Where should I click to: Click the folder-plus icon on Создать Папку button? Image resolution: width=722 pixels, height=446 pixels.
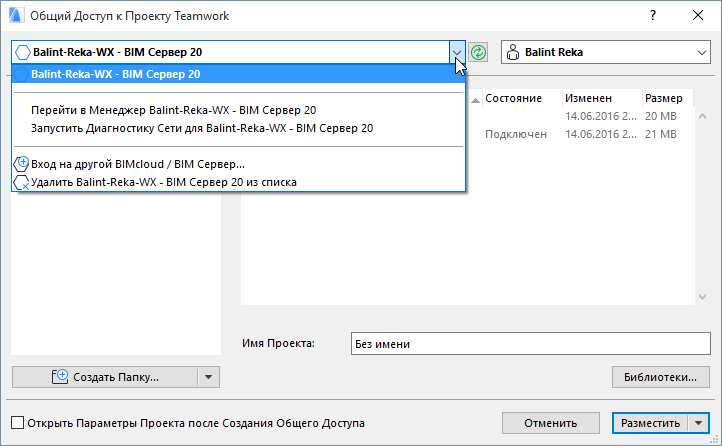click(x=60, y=376)
